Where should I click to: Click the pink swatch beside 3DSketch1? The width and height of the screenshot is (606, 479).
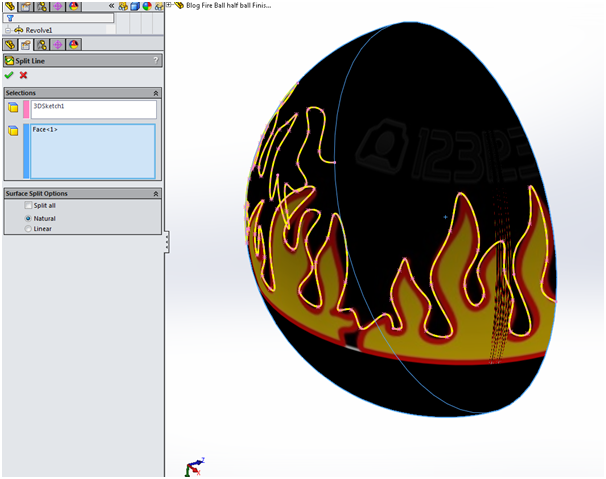26,109
